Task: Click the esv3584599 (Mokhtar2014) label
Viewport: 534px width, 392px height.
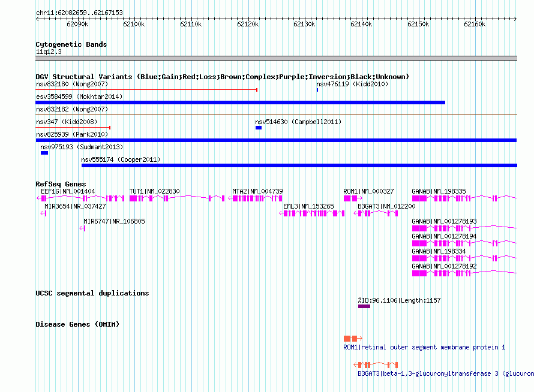Action: [x=79, y=97]
